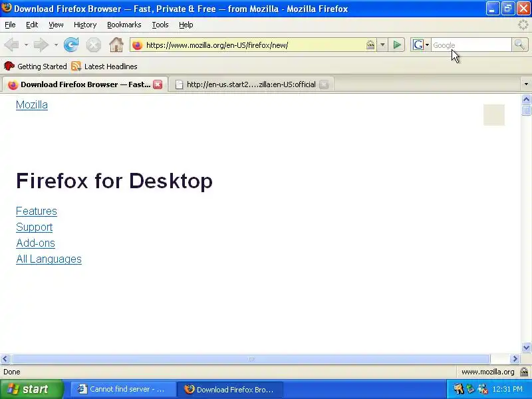This screenshot has height=399, width=532.
Task: Click the lock icon in address bar
Action: coord(370,45)
